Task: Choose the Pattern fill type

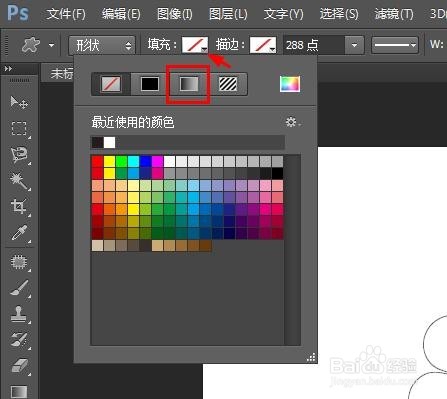Action: click(x=228, y=84)
